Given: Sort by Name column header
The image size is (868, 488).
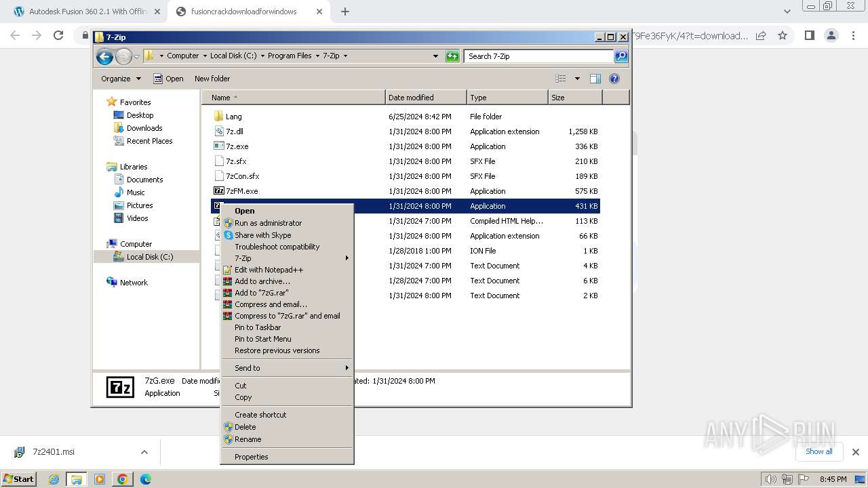Looking at the screenshot, I should 294,98.
